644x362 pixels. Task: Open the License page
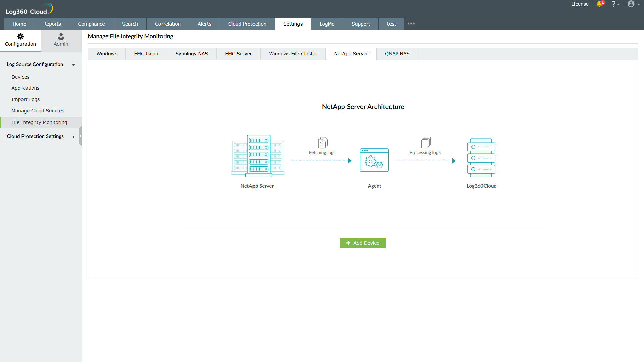coord(580,4)
